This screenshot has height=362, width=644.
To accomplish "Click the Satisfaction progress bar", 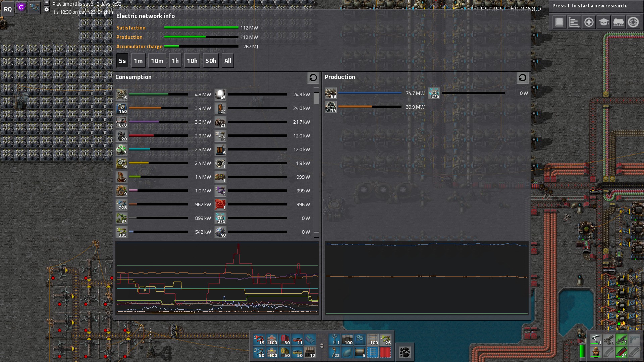I will 201,27.
